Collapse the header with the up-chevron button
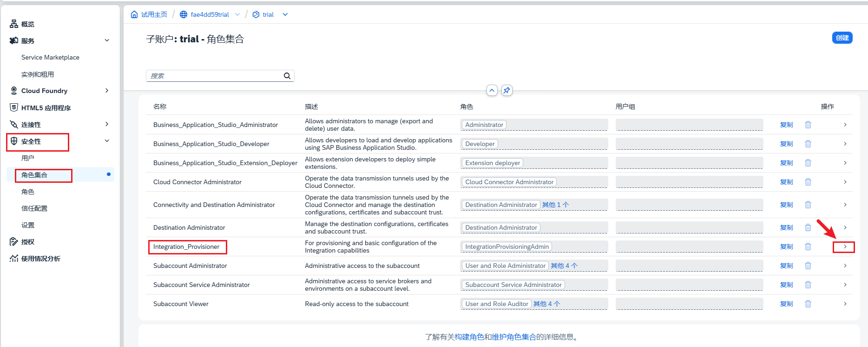 (x=492, y=90)
